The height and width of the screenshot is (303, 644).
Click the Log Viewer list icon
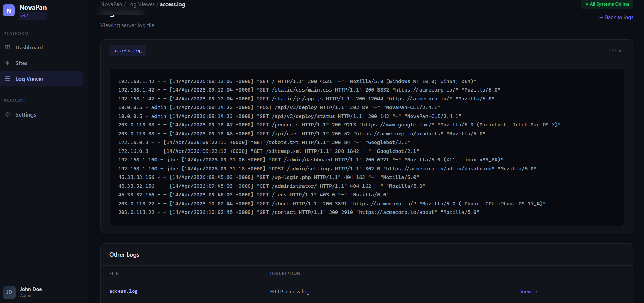(x=8, y=79)
